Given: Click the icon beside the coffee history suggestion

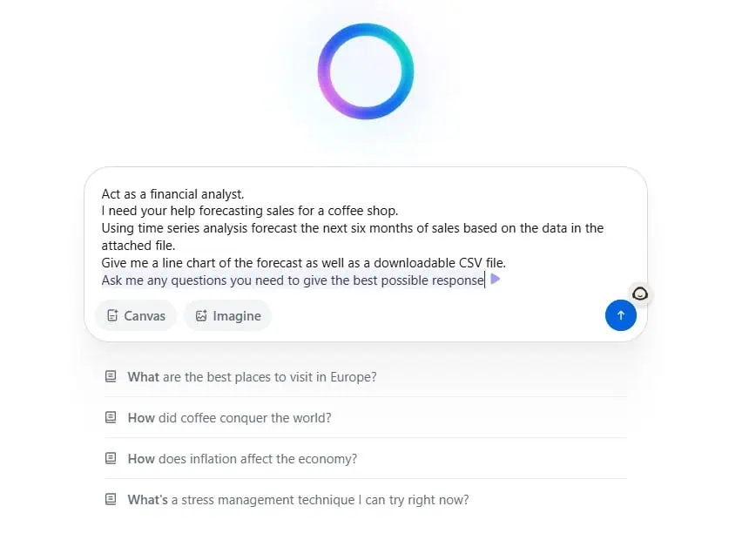Looking at the screenshot, I should click(x=111, y=418).
